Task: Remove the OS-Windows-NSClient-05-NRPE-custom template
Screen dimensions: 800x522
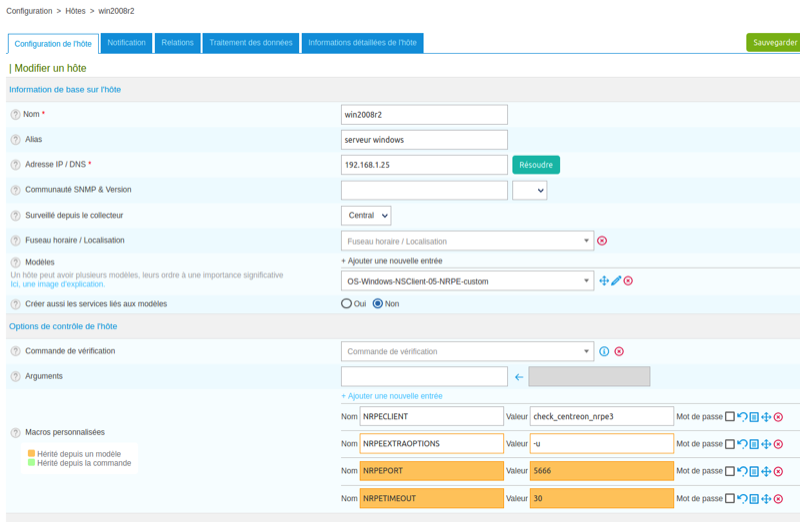Action: 628,281
